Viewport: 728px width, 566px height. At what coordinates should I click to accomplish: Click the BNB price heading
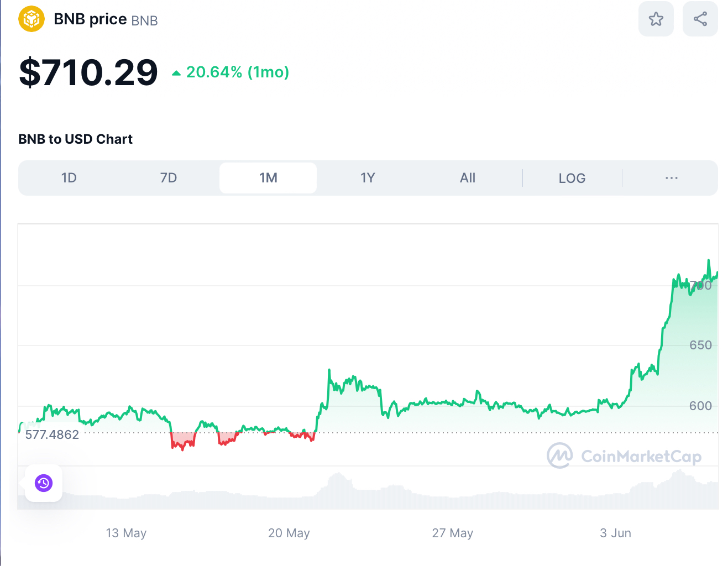pos(90,19)
